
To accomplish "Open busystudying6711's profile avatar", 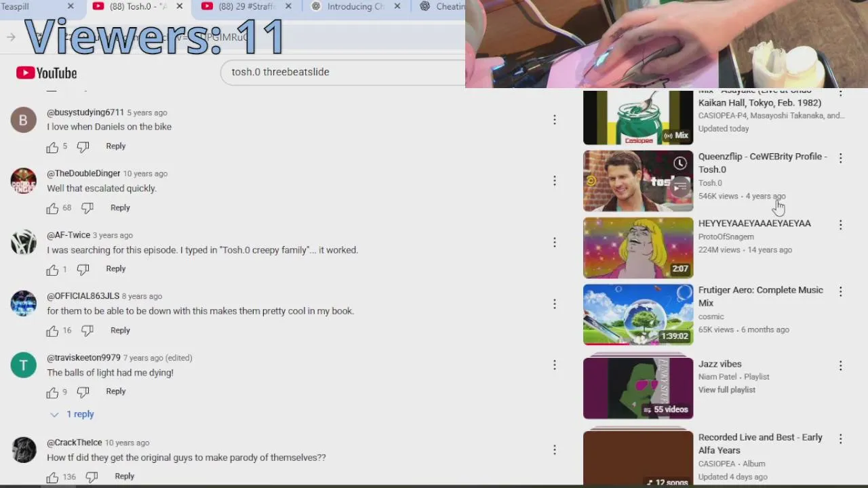I will (23, 120).
